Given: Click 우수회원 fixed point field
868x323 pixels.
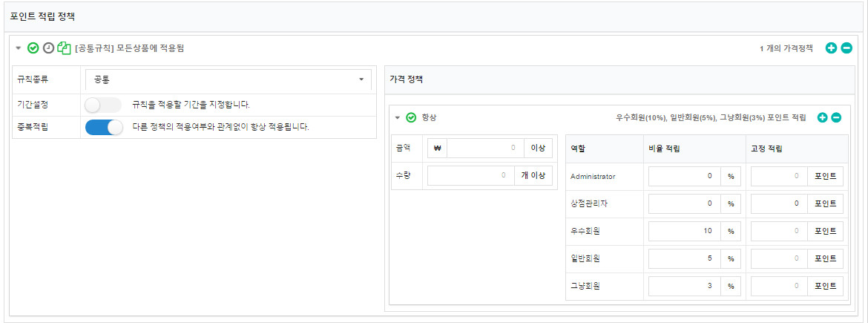Looking at the screenshot, I should (779, 231).
